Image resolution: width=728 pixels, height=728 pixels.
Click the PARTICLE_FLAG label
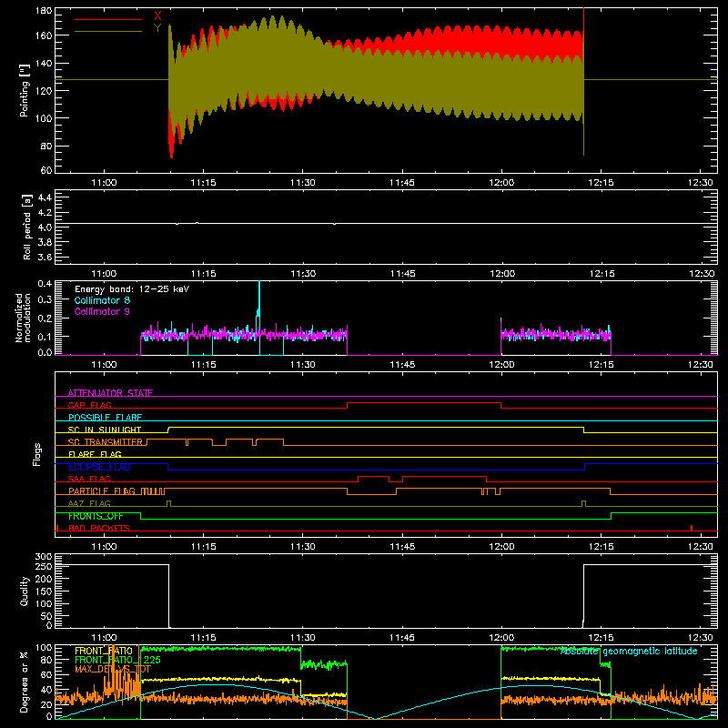102,490
